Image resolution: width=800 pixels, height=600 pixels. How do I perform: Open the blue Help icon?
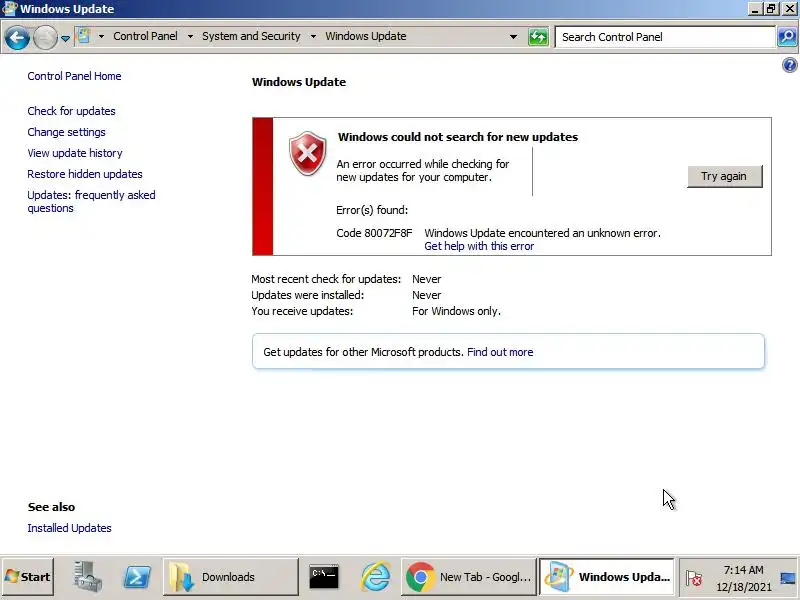pyautogui.click(x=789, y=65)
